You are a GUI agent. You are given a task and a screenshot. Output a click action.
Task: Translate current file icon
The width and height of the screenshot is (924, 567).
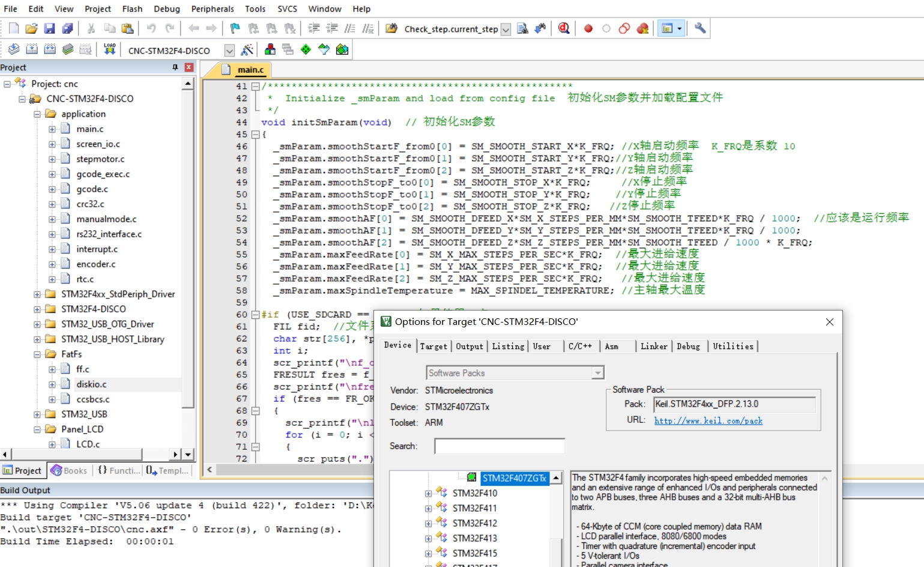(14, 49)
